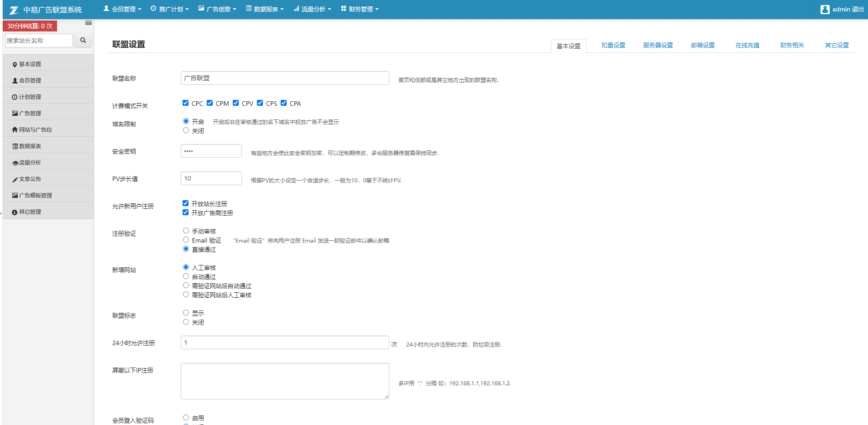Viewport: 868px width, 425px height.
Task: Choose 需验证网站后自动通过 option
Action: pyautogui.click(x=186, y=285)
